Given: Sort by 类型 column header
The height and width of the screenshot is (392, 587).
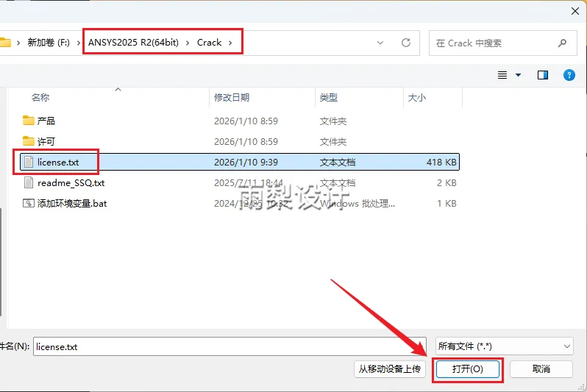Looking at the screenshot, I should point(329,98).
